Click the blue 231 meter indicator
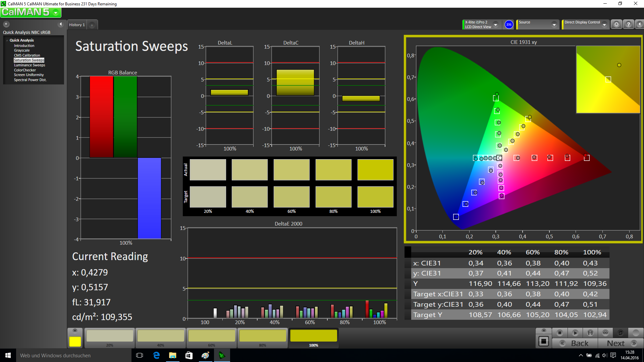The image size is (644, 362). coord(509,24)
